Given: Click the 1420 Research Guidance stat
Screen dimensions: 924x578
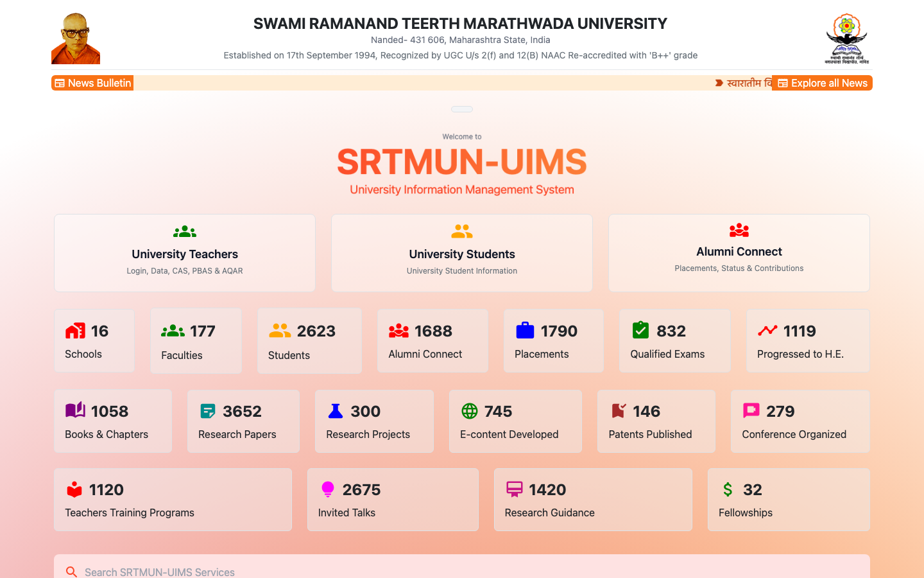Looking at the screenshot, I should 593,500.
